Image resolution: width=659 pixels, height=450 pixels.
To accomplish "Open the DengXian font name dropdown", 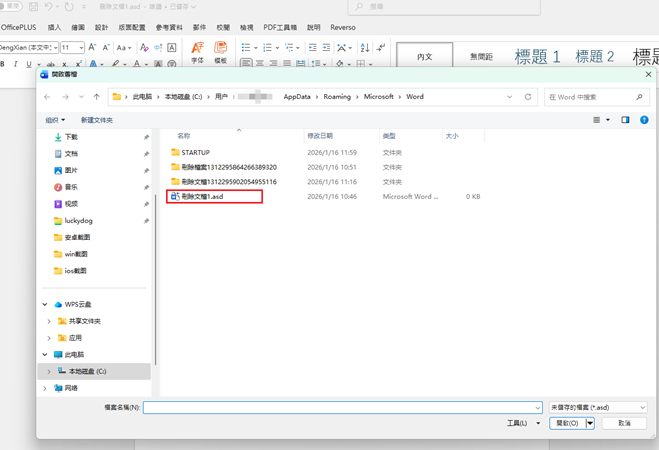I will pyautogui.click(x=55, y=47).
